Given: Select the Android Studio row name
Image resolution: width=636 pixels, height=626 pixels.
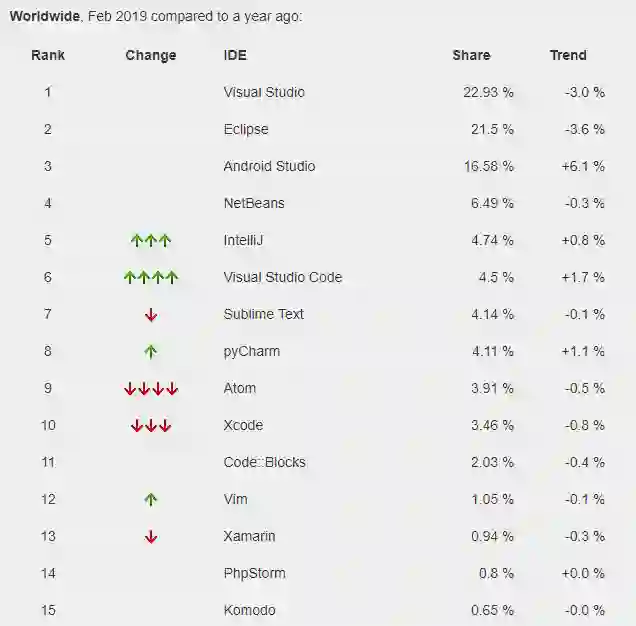Looking at the screenshot, I should [269, 166].
